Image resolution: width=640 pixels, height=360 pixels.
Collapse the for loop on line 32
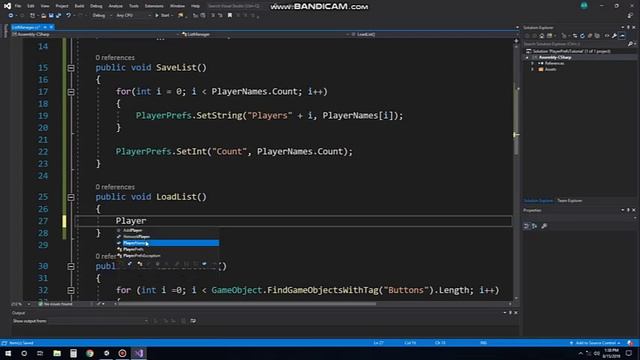point(71,290)
